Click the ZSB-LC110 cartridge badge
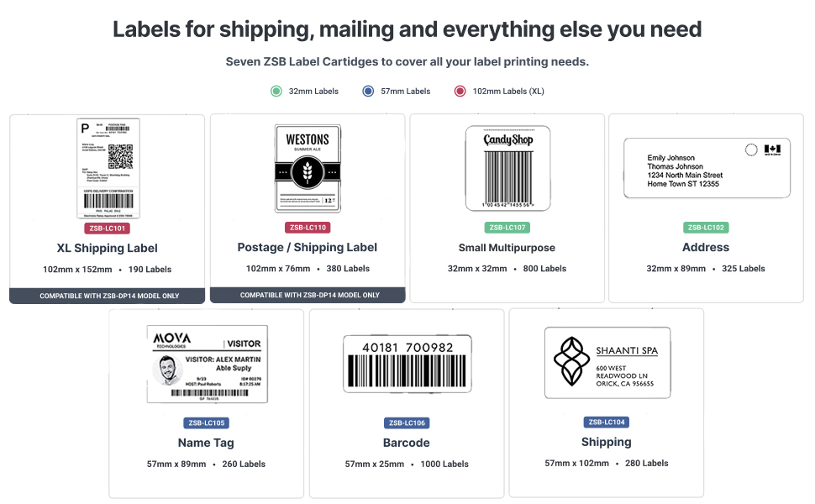815x504 pixels. tap(308, 228)
